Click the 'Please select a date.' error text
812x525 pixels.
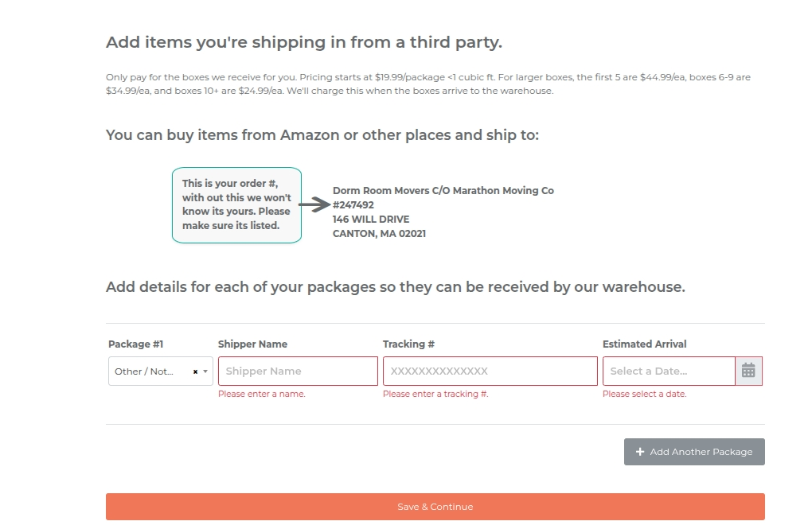point(644,394)
